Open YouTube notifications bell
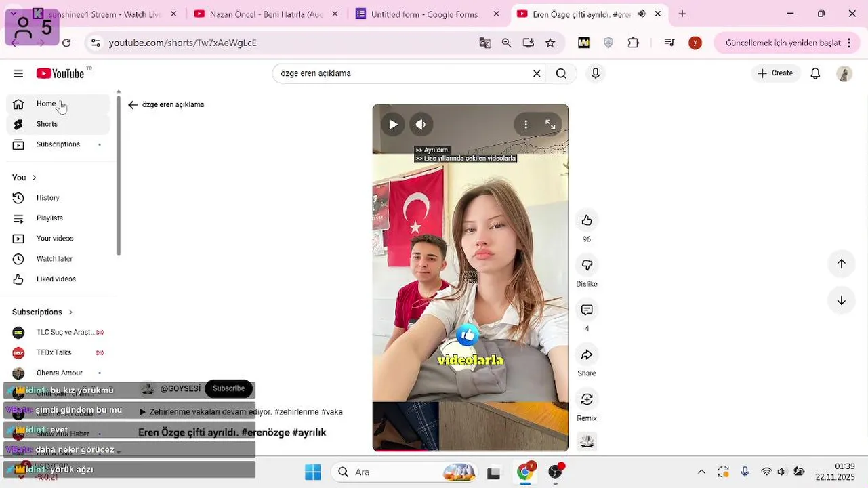Image resolution: width=868 pixels, height=488 pixels. click(816, 73)
